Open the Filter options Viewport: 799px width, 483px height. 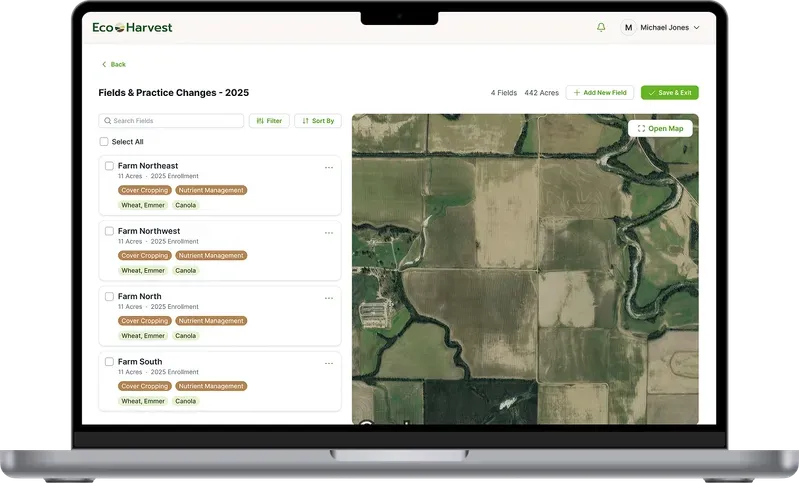coord(269,121)
